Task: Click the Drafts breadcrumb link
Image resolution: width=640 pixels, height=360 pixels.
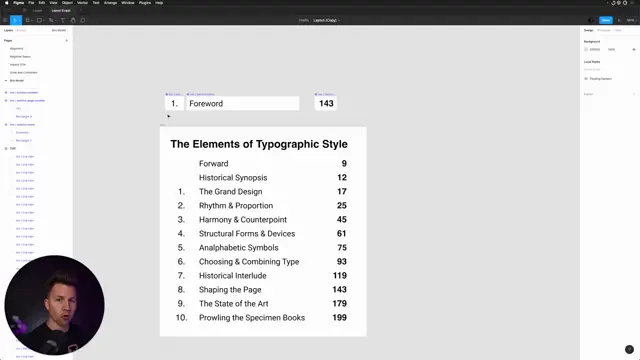Action: tap(303, 20)
